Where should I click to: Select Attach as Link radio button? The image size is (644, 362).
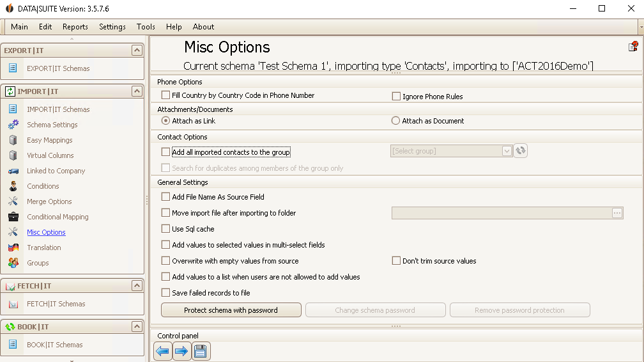(165, 120)
